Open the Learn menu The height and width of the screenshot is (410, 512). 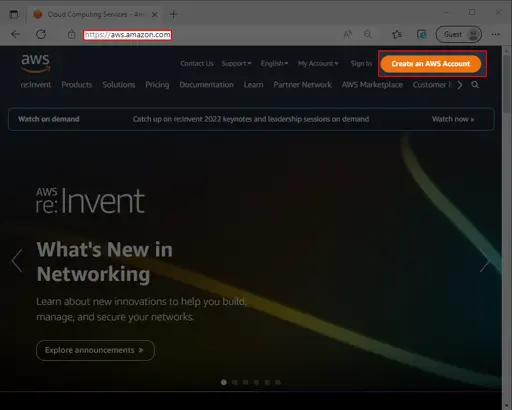[253, 85]
